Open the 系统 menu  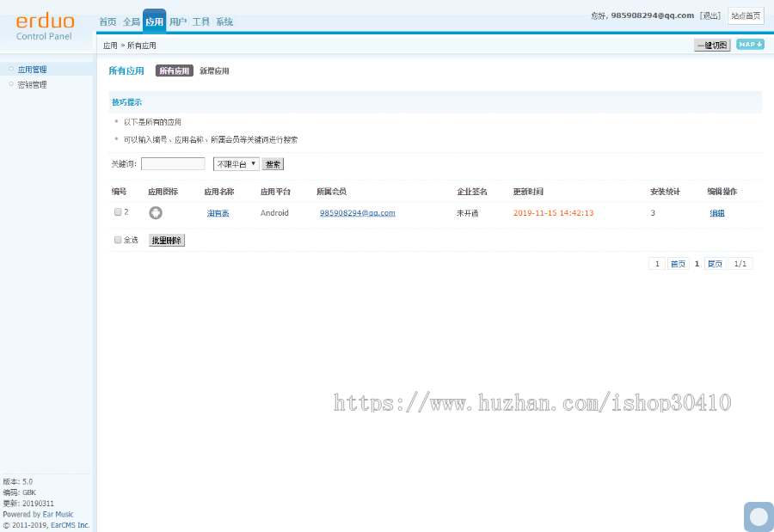(222, 21)
